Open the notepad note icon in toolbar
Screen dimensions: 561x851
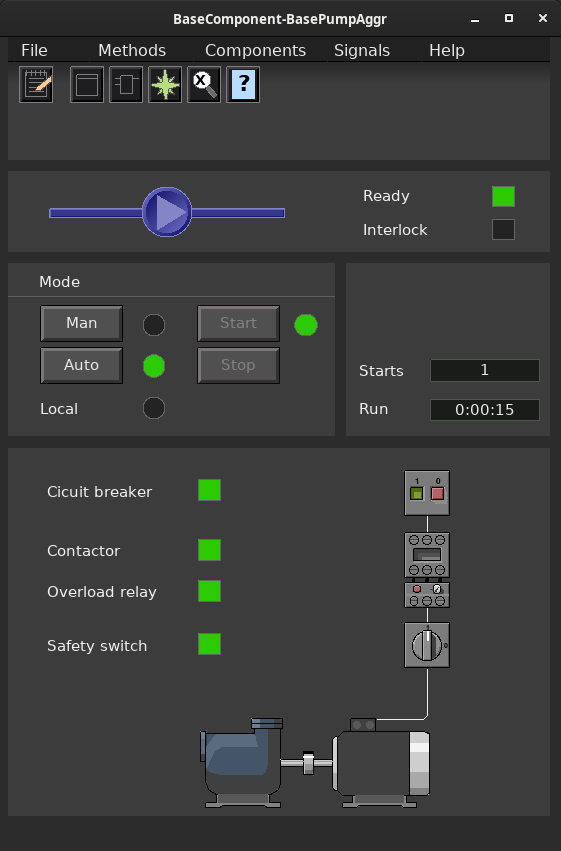click(36, 85)
